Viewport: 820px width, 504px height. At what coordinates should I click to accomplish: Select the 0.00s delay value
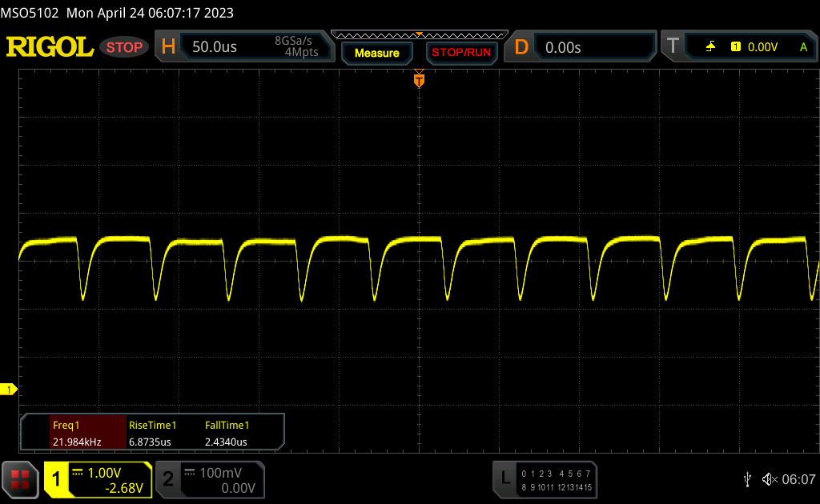pyautogui.click(x=563, y=48)
